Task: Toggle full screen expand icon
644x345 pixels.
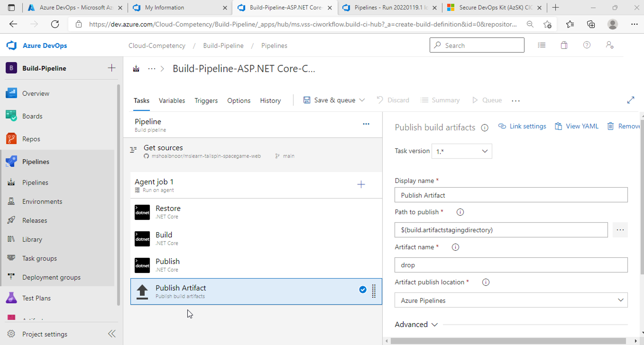Action: coord(631,100)
